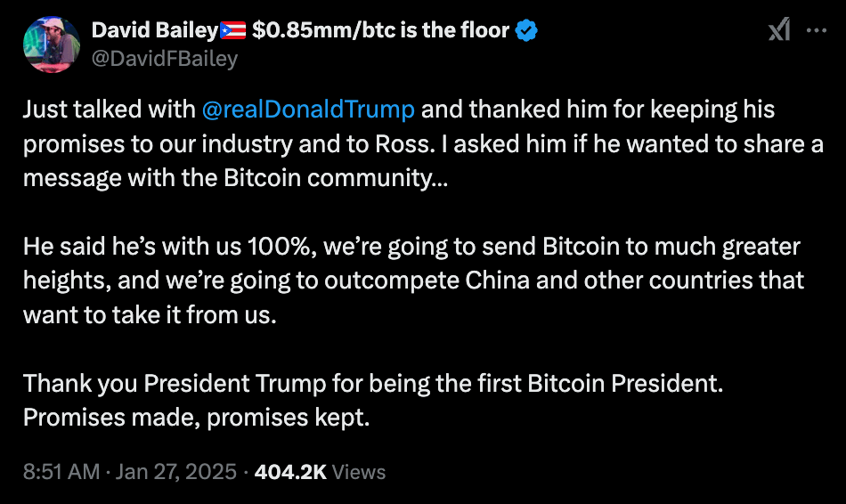Open the 404.2K view count
The height and width of the screenshot is (504, 846).
click(290, 472)
